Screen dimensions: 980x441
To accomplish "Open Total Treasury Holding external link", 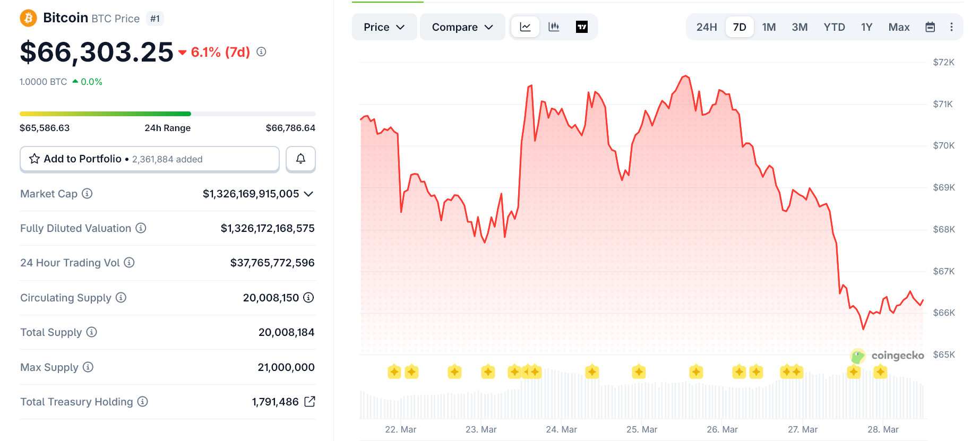I will (x=310, y=402).
